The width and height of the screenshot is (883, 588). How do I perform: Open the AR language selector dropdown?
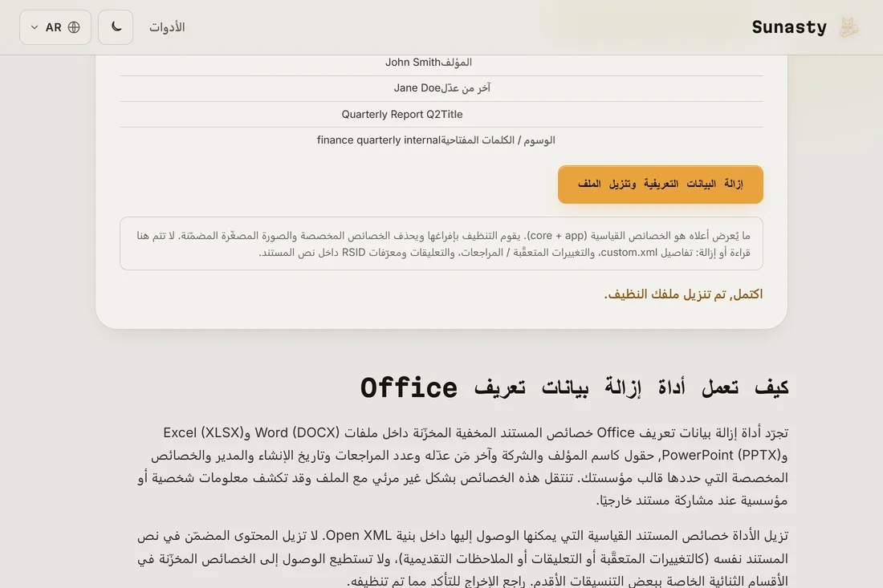pyautogui.click(x=55, y=27)
